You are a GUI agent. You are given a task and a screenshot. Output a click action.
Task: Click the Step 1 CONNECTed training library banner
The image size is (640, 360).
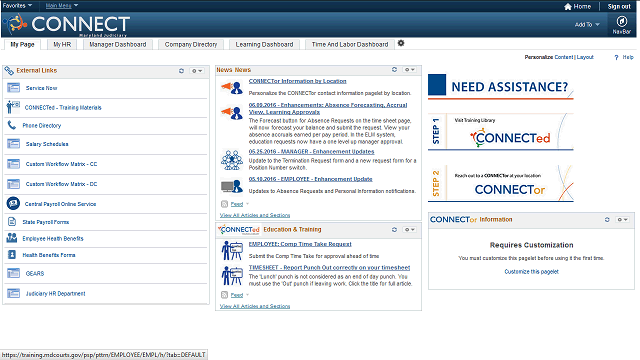click(501, 131)
